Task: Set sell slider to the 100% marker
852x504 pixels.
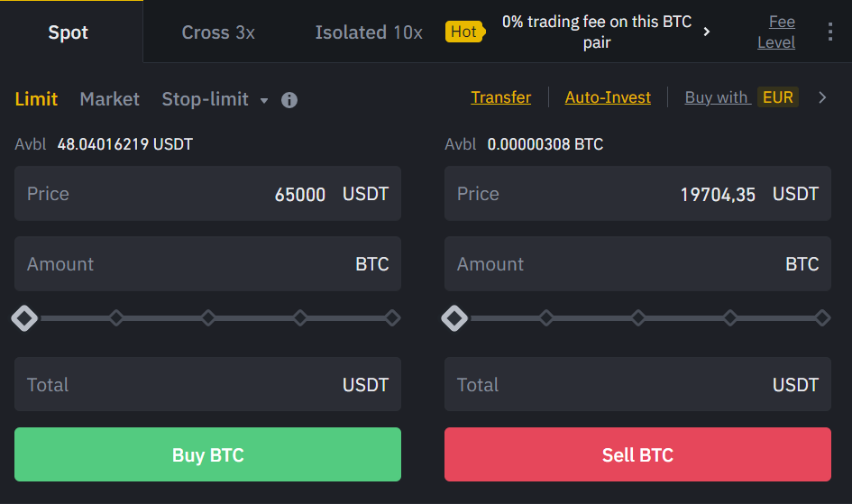Action: coord(822,317)
